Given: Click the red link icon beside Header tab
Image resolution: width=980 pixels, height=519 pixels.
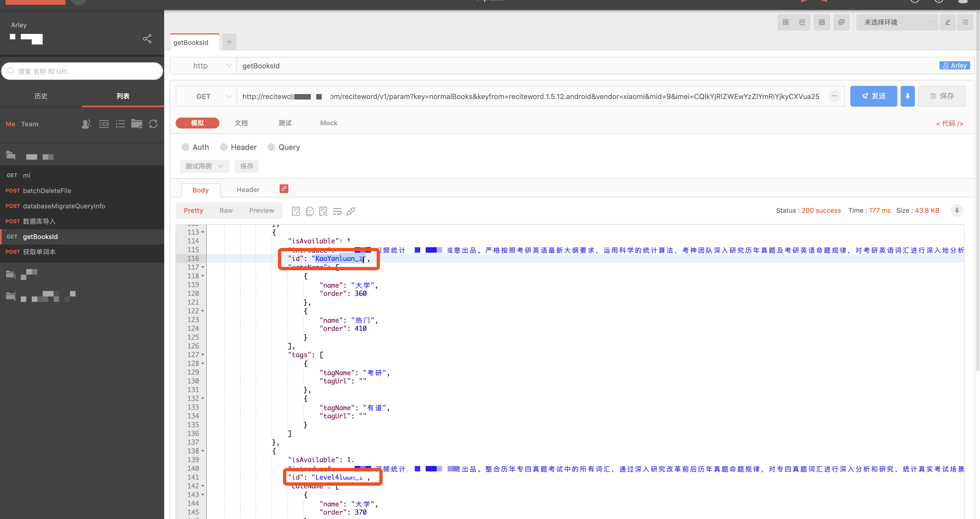Looking at the screenshot, I should pos(284,189).
